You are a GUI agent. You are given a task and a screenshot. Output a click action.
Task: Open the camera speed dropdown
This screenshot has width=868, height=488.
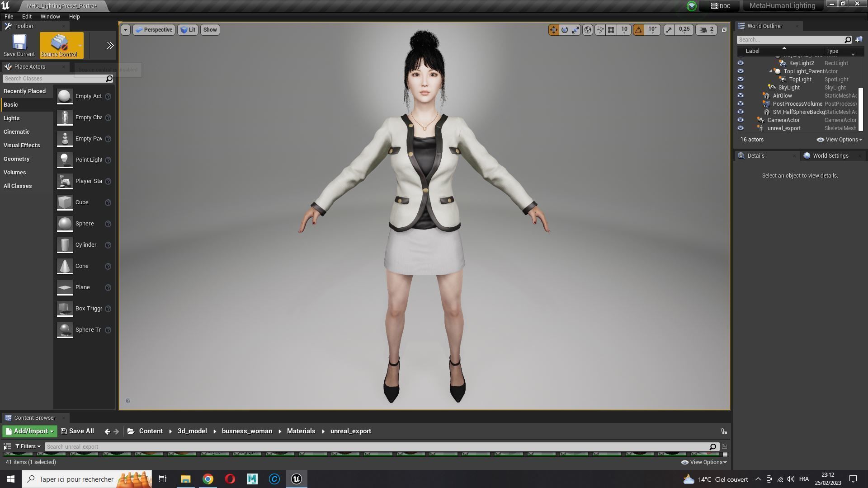(x=707, y=30)
